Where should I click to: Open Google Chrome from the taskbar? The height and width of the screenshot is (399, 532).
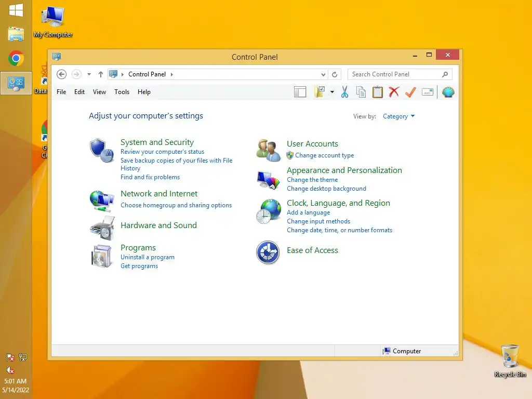pyautogui.click(x=16, y=58)
